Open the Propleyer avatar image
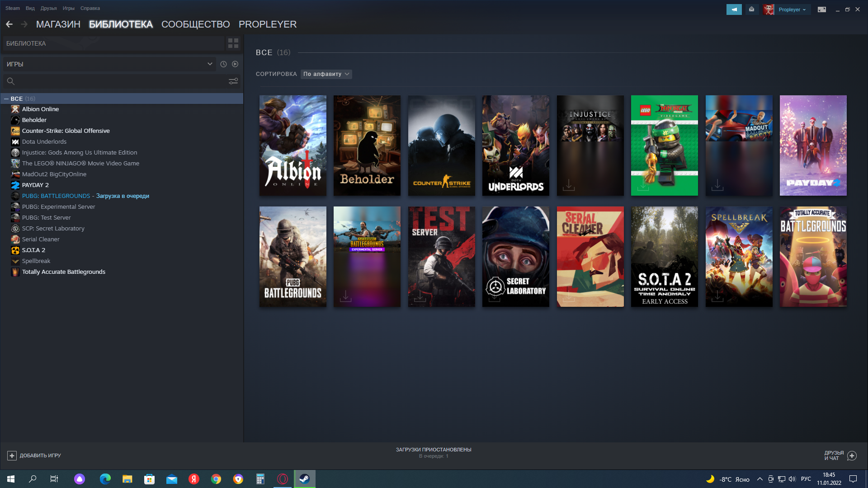868x488 pixels. click(769, 9)
